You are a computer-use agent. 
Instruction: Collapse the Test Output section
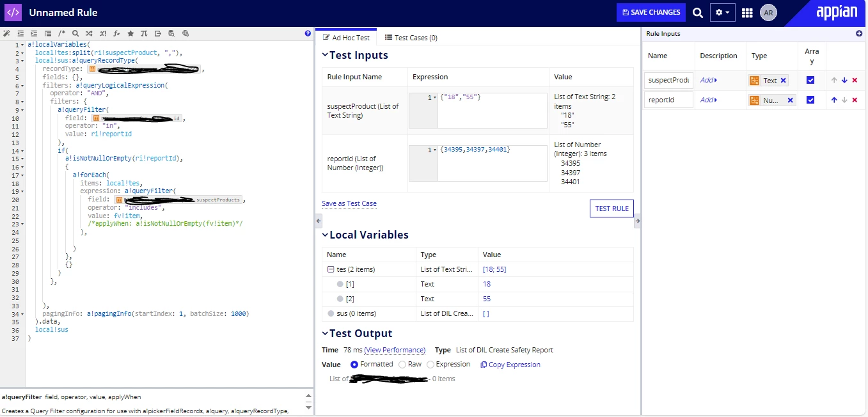[x=325, y=334]
